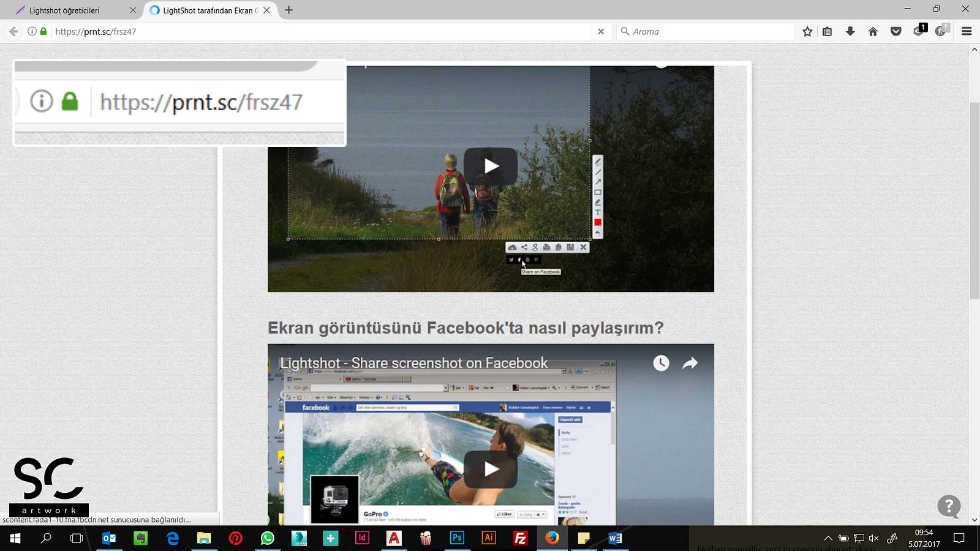Open AutoCAD from taskbar
The width and height of the screenshot is (980, 551).
tap(394, 538)
